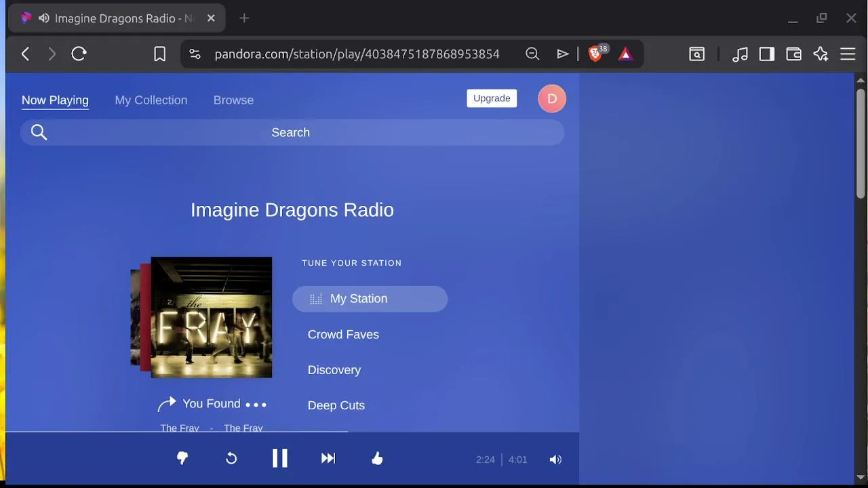Click the total duration 4:01
Screen dimensions: 868x488
(517, 460)
